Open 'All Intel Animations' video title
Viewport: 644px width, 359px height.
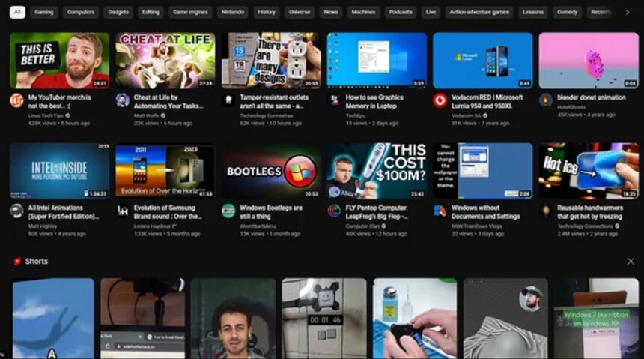64,212
